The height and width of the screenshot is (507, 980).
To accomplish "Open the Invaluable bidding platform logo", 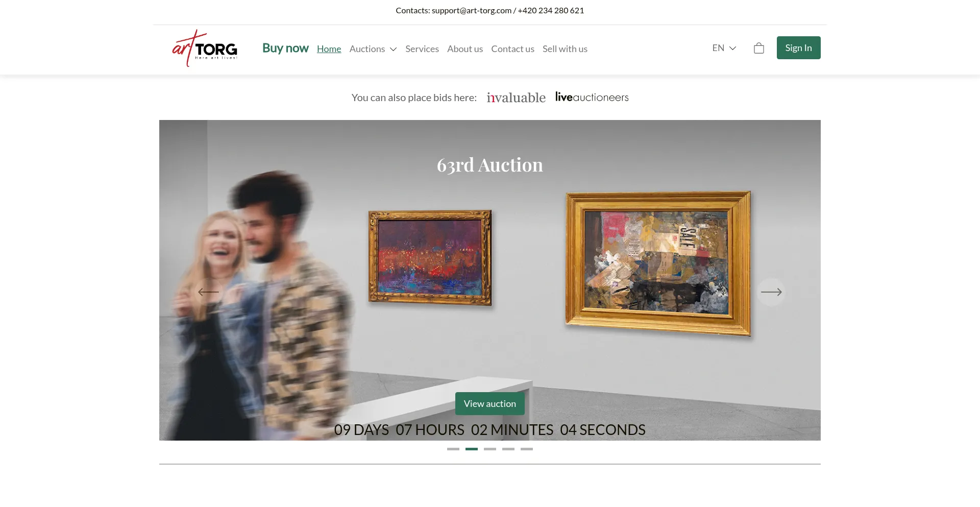I will tap(516, 98).
